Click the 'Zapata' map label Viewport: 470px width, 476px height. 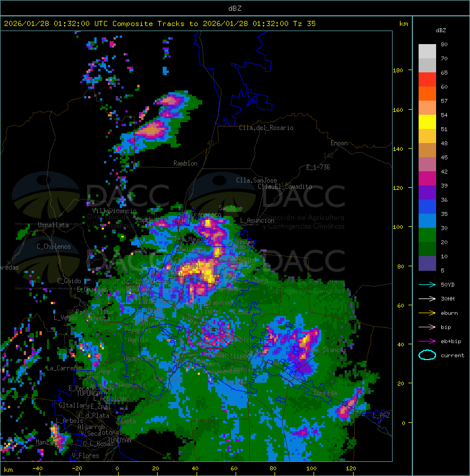tap(125, 421)
